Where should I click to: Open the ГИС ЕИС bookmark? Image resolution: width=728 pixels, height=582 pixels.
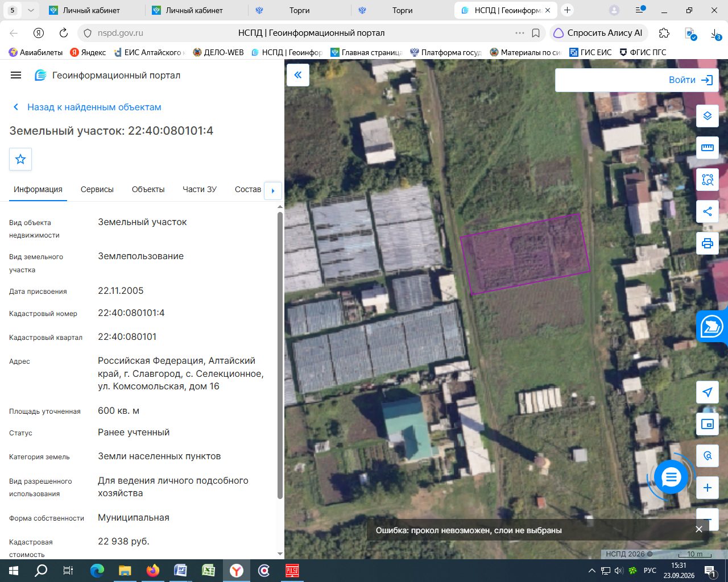(590, 52)
